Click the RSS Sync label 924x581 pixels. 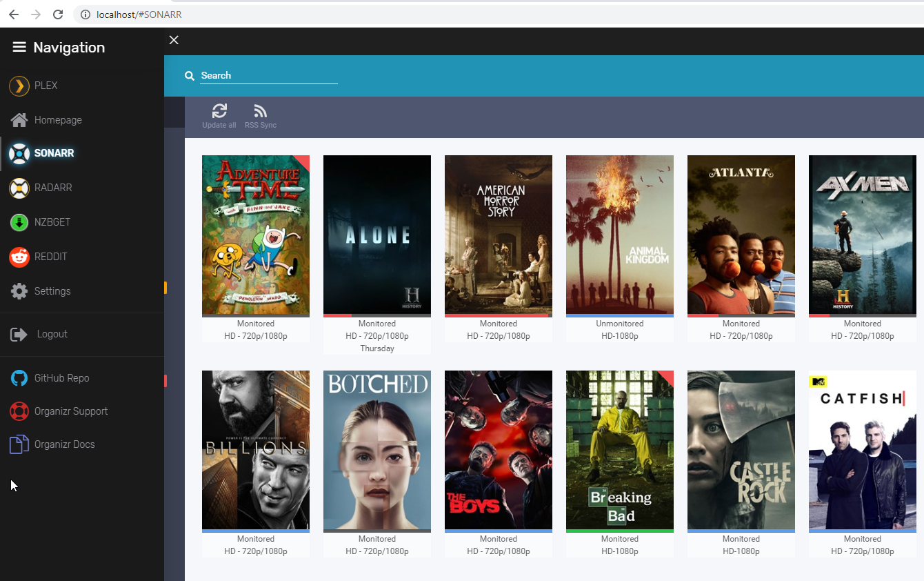(261, 125)
